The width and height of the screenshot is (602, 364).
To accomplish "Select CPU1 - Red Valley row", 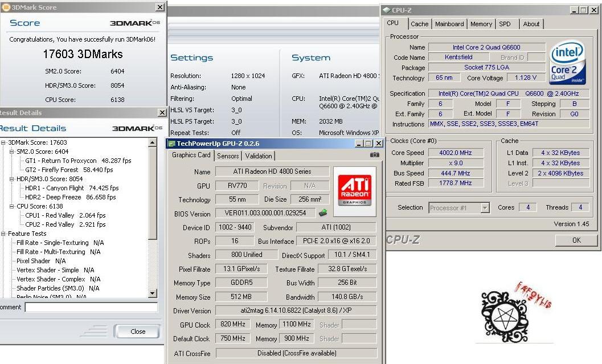I will [x=65, y=215].
